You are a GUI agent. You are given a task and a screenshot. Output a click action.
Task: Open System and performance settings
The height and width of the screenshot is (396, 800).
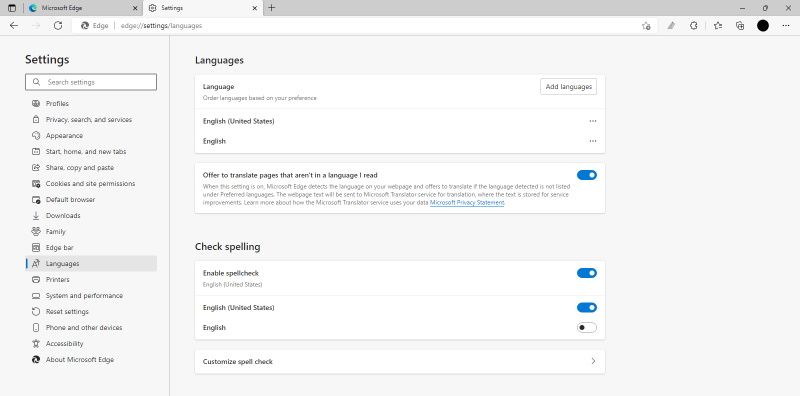tap(91, 295)
